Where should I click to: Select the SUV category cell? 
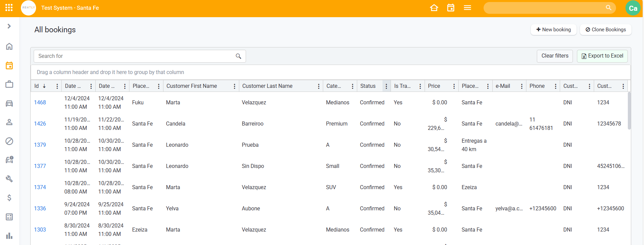click(x=331, y=187)
